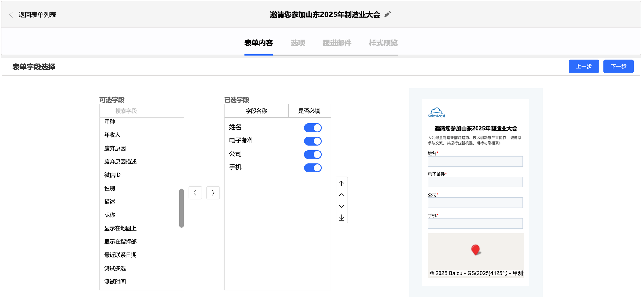
Task: Click the back arrow beside 返回表单列表
Action: click(11, 15)
